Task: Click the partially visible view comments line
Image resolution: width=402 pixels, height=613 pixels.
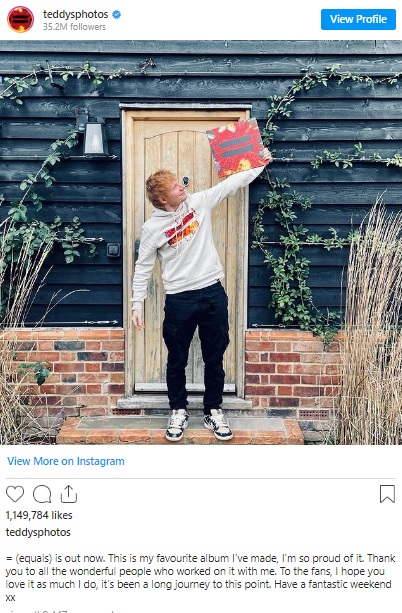Action: point(59,611)
